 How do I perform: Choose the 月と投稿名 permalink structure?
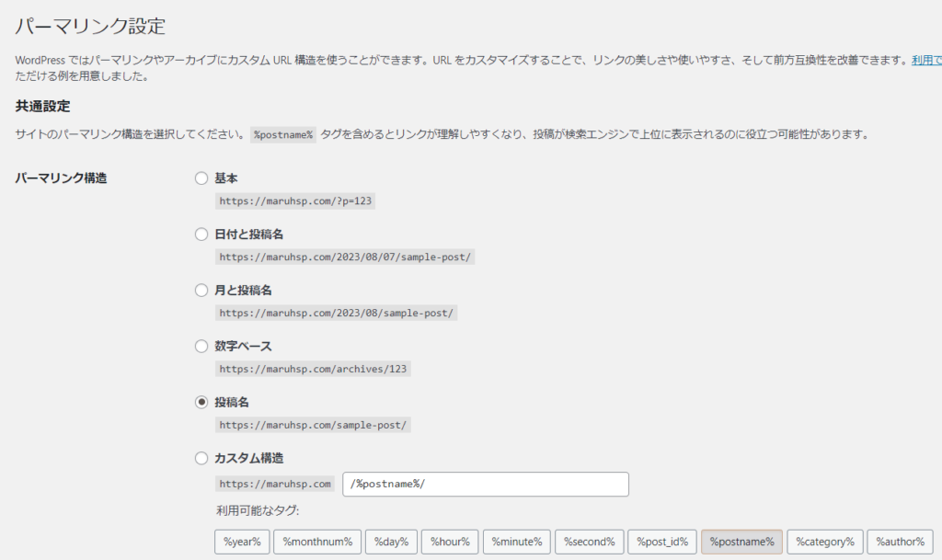coord(201,291)
